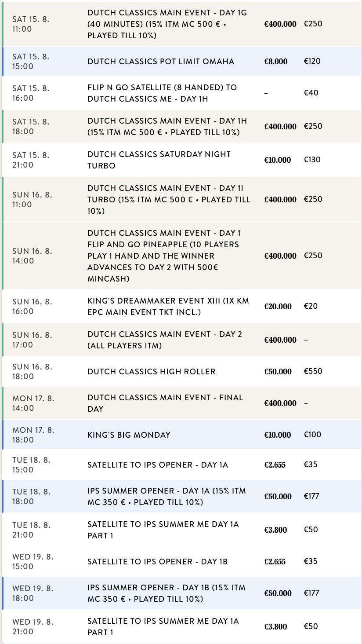Open Tuesday Satellite to IPS Summer ME
The height and width of the screenshot is (644, 362).
click(181, 530)
